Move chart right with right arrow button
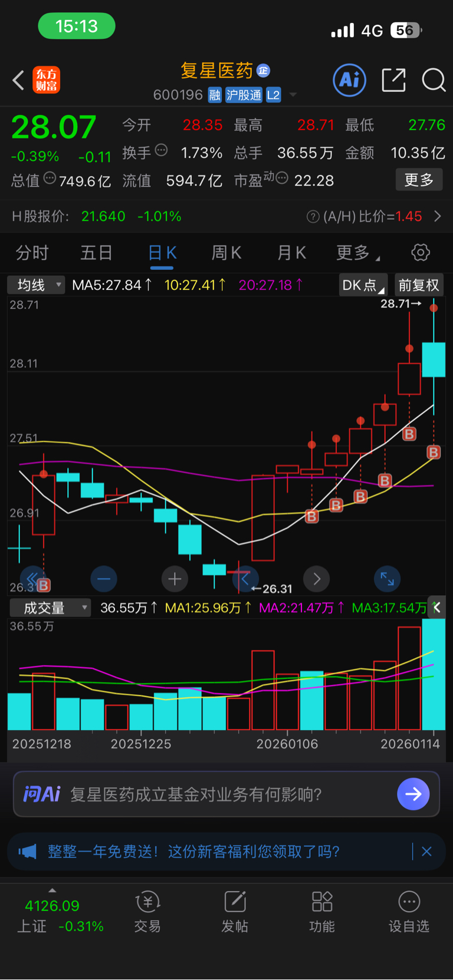The width and height of the screenshot is (453, 980). click(317, 579)
